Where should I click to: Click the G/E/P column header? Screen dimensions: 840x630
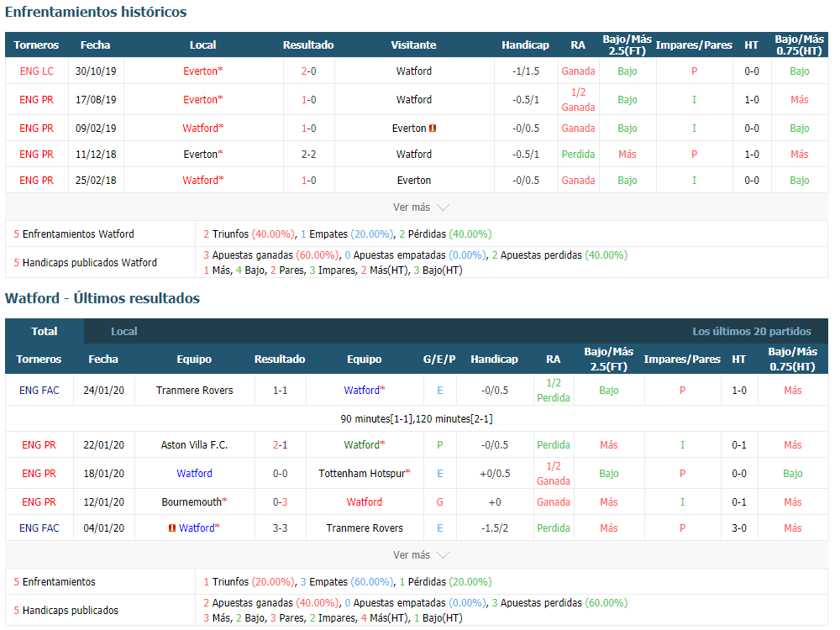point(439,360)
